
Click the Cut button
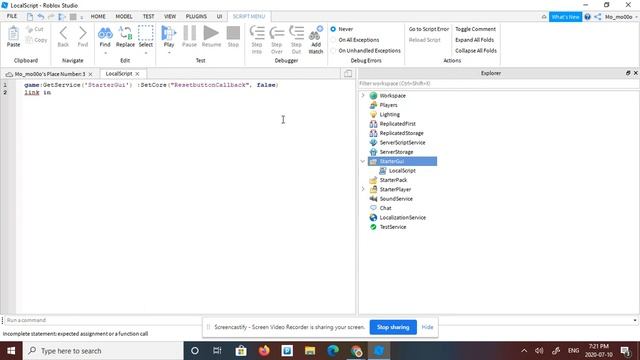point(35,29)
